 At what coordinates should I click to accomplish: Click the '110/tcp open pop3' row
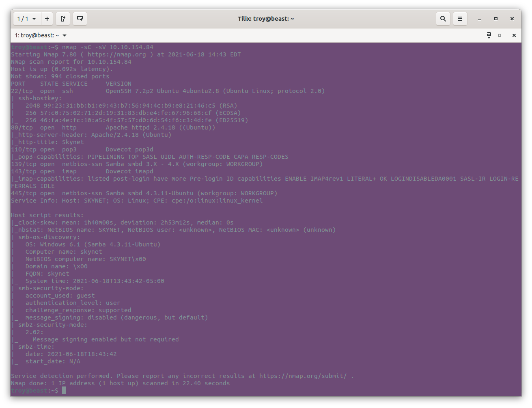click(x=82, y=149)
